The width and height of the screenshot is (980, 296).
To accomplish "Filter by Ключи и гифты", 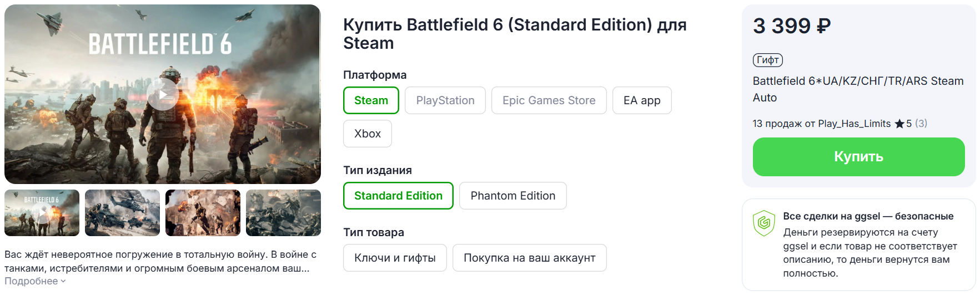I will pyautogui.click(x=395, y=258).
